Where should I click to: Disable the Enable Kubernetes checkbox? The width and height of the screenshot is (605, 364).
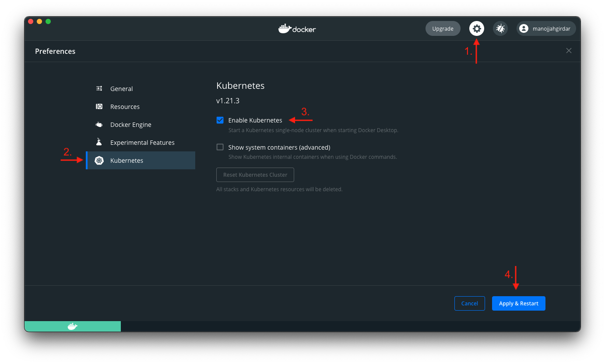220,120
